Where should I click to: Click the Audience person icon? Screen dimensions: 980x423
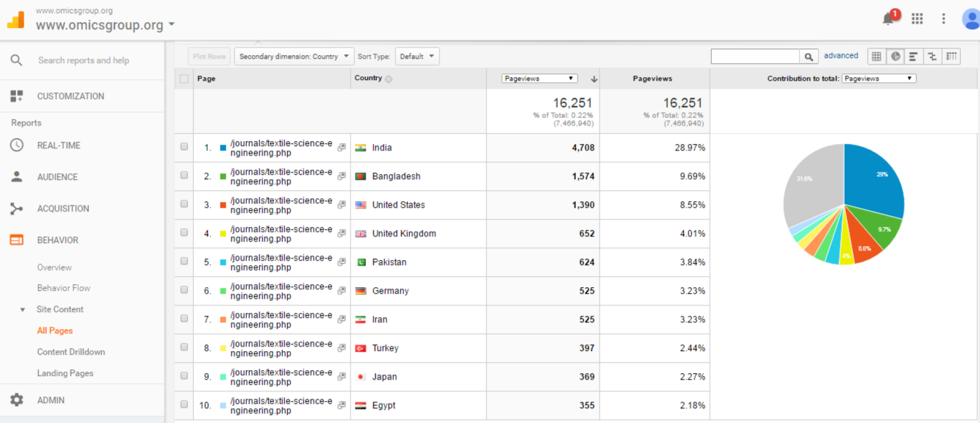click(x=16, y=177)
